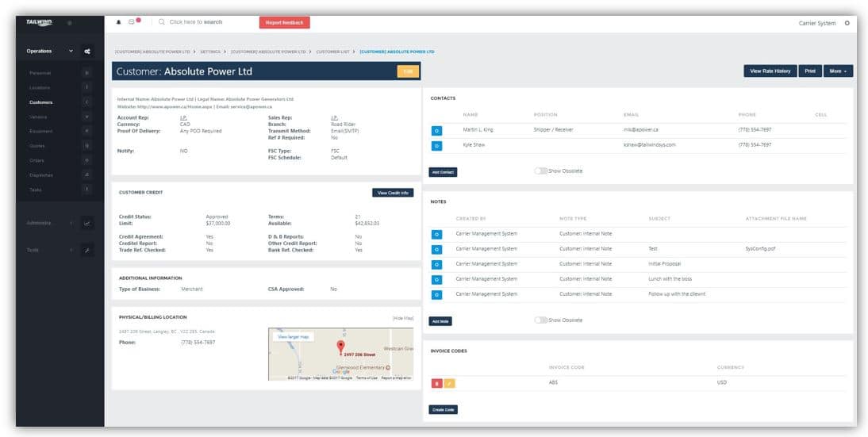The width and height of the screenshot is (868, 437).
Task: Click the View Credit Info button
Action: pyautogui.click(x=393, y=193)
